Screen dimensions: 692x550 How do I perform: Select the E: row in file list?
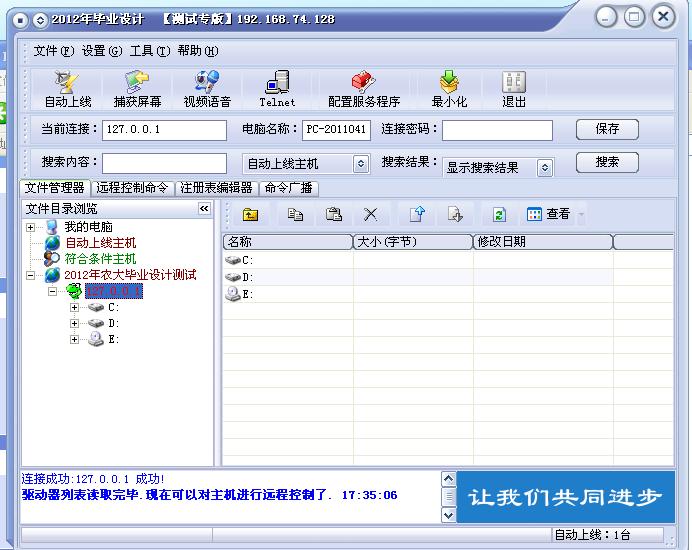[x=448, y=294]
